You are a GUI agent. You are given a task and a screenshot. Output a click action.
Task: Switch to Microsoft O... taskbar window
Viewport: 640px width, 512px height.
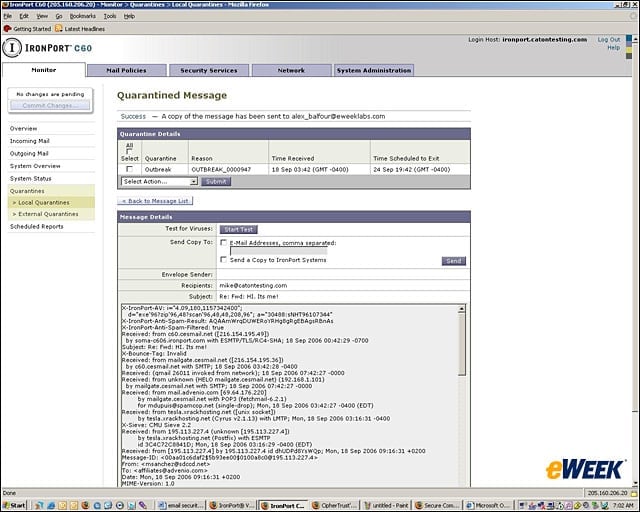[x=489, y=505]
